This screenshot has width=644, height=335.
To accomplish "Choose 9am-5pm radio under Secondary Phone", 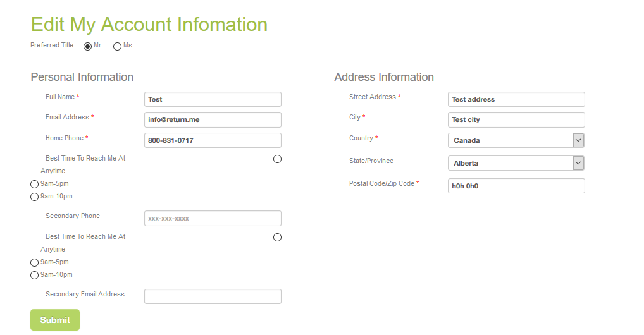I will (x=35, y=262).
